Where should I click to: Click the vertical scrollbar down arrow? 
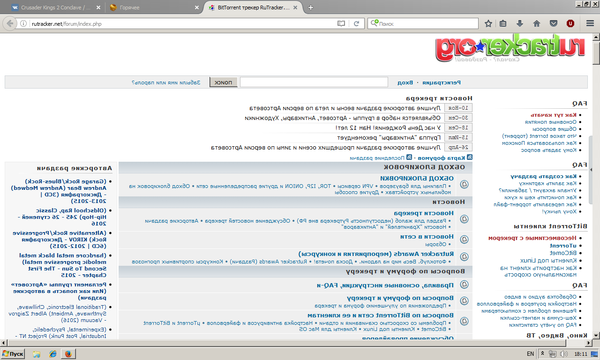click(596, 336)
